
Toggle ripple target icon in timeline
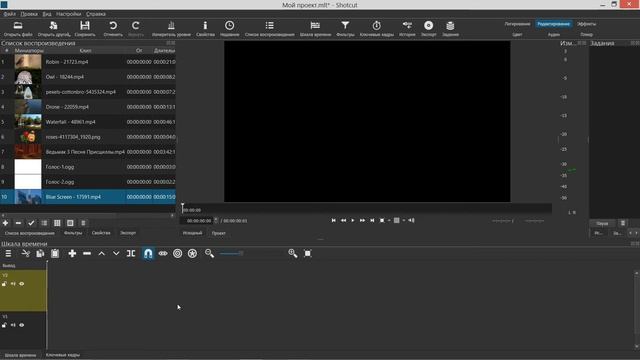[178, 253]
